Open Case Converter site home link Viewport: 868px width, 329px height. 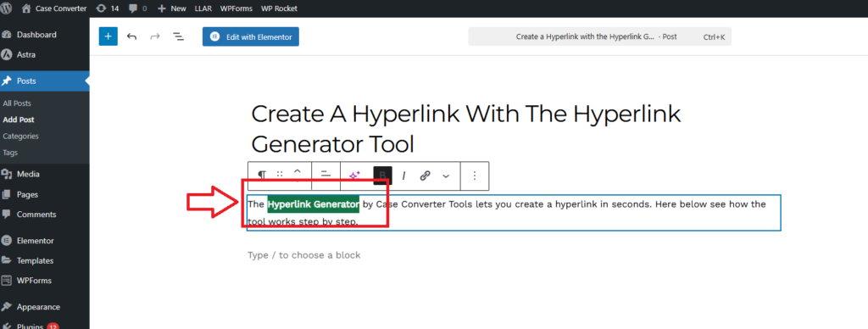(x=54, y=8)
